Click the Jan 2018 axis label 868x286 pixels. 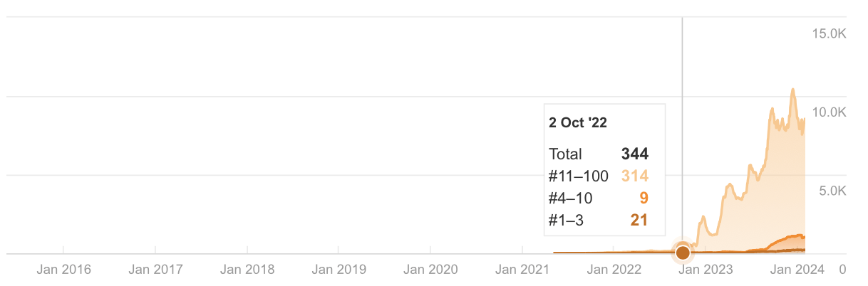(x=247, y=270)
